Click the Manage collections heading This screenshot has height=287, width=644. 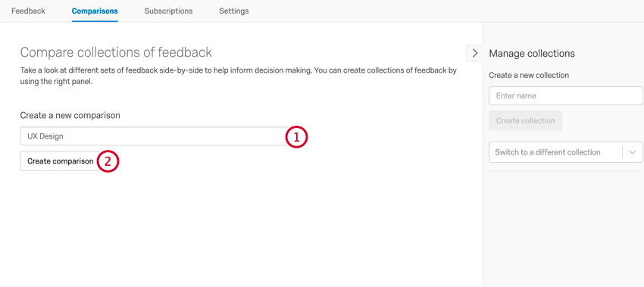tap(532, 53)
